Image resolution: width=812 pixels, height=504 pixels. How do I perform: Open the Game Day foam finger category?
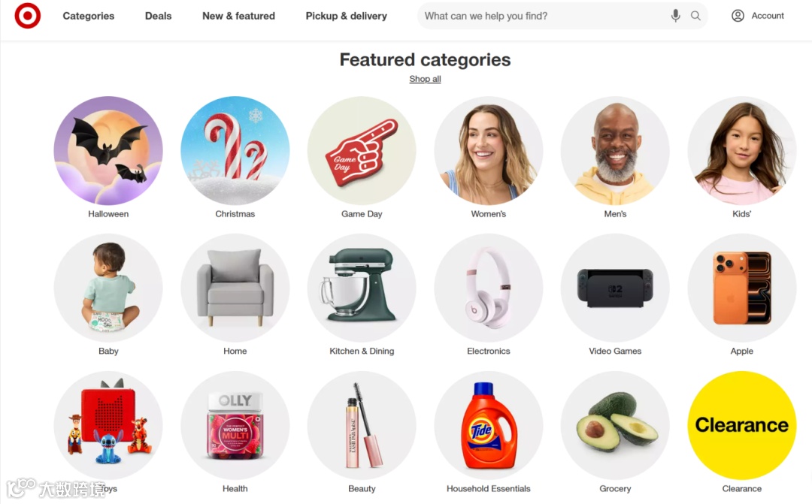(x=362, y=150)
